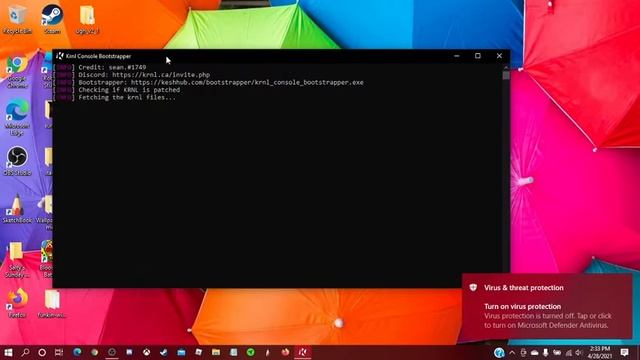Click the Krnl Console Bootstrapper title text
Image resolution: width=640 pixels, height=360 pixels.
click(x=98, y=56)
